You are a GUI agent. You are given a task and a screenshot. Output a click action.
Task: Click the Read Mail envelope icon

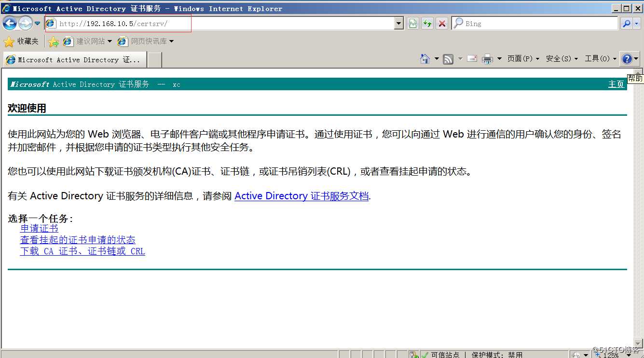tap(472, 59)
